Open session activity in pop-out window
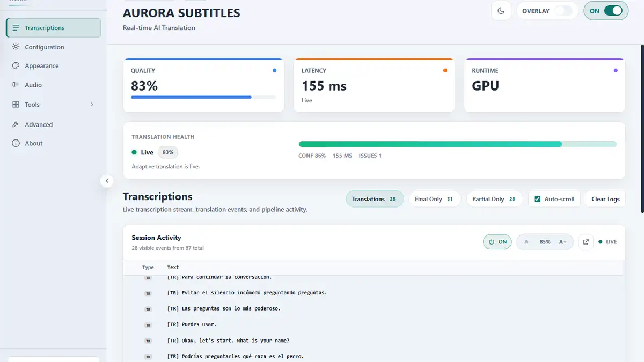The width and height of the screenshot is (644, 362). 586,242
